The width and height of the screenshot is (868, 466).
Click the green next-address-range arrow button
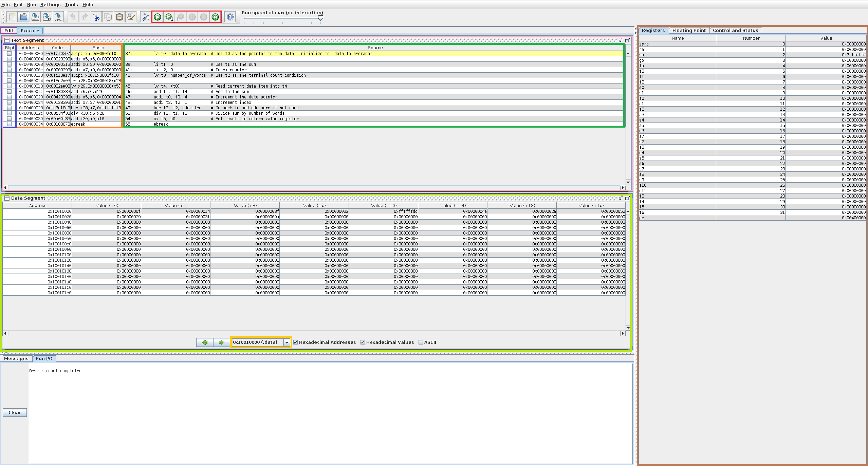221,342
